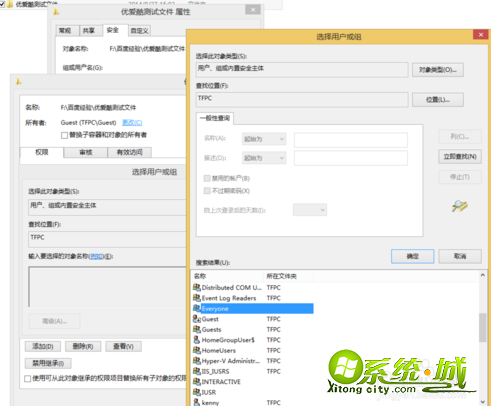491x406 pixels.
Task: Click the HomeGroupUser$ account icon
Action: pyautogui.click(x=197, y=340)
